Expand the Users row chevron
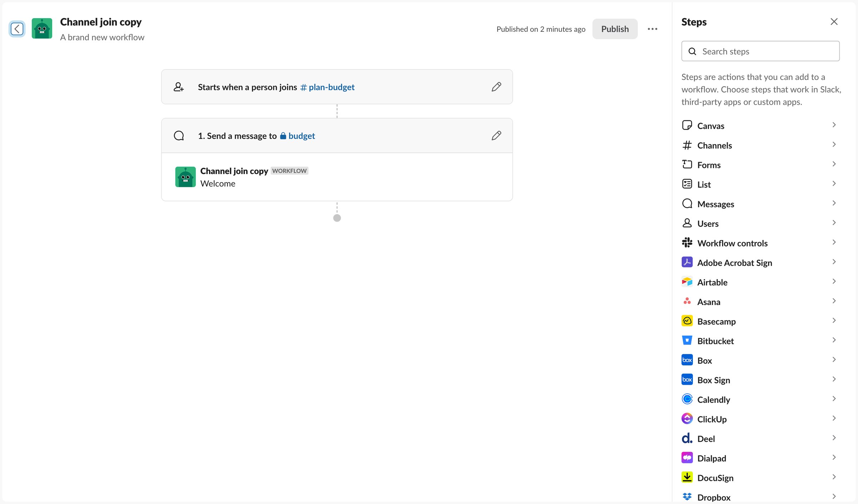The image size is (858, 504). pos(834,223)
